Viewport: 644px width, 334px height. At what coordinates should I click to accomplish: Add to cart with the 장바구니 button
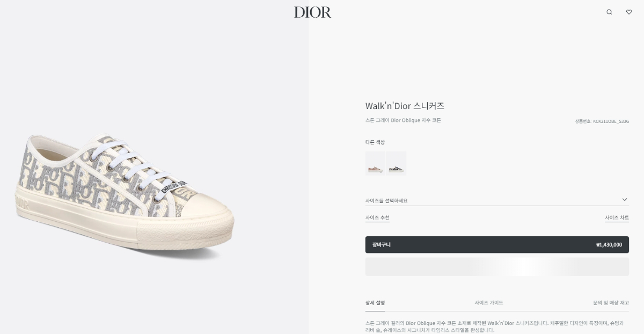[x=497, y=245]
